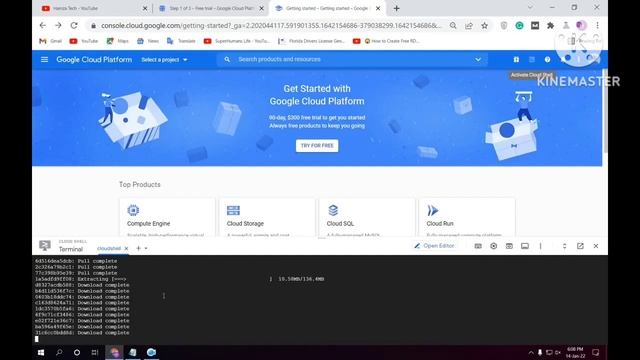640x360 pixels.
Task: Open Windows taskbar search
Action: (59, 352)
